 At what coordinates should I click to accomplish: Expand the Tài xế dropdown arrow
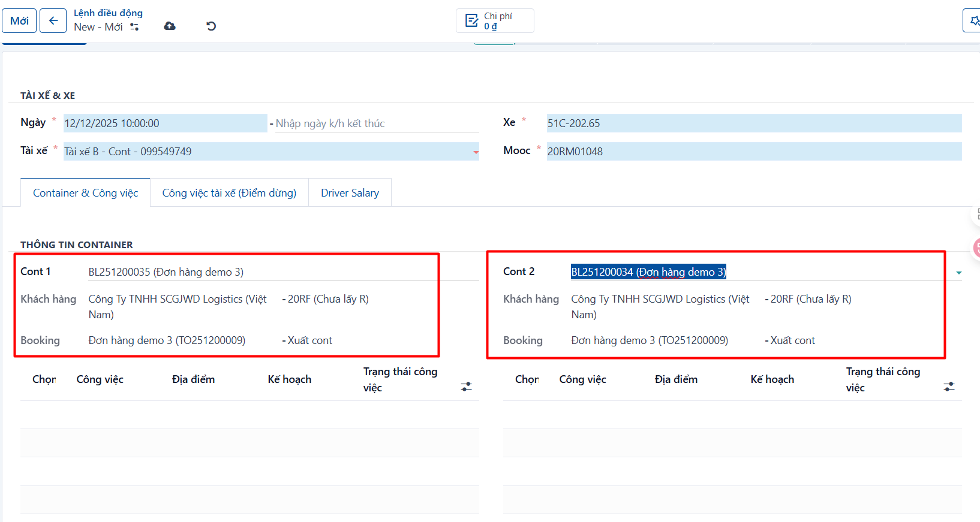[x=476, y=152]
